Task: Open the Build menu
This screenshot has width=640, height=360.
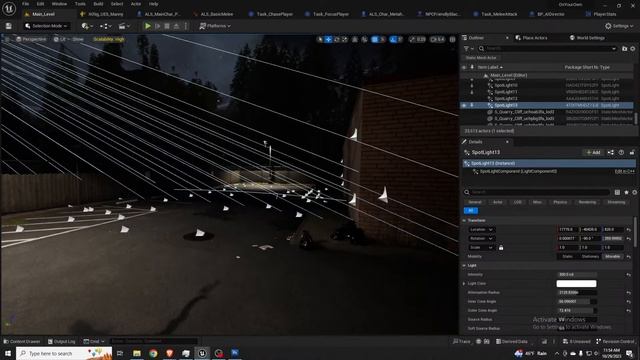Action: [98, 4]
